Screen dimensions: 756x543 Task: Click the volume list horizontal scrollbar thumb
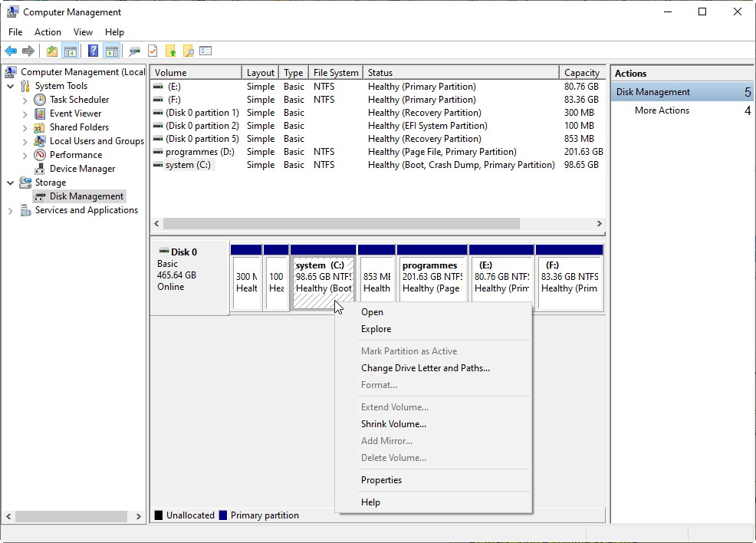point(341,224)
